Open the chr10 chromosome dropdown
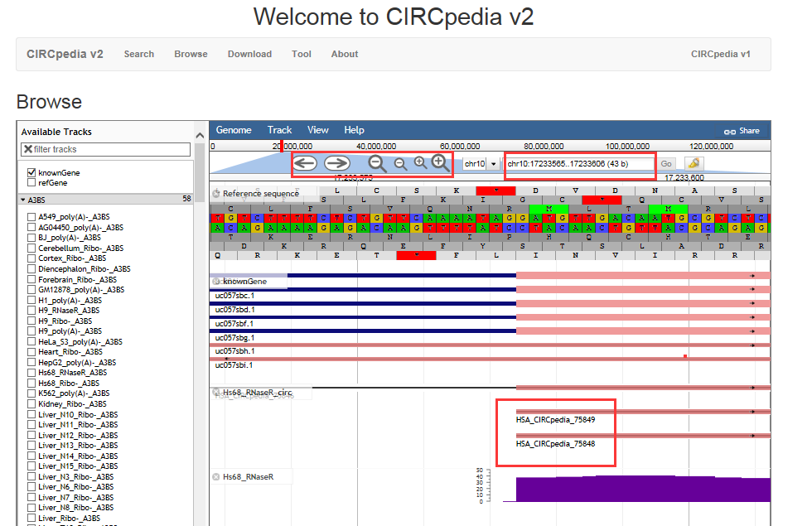Viewport: 812px width, 526px height. click(481, 164)
